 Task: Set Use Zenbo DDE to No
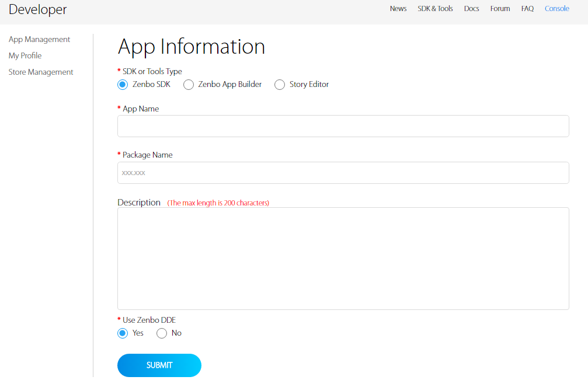click(x=162, y=333)
